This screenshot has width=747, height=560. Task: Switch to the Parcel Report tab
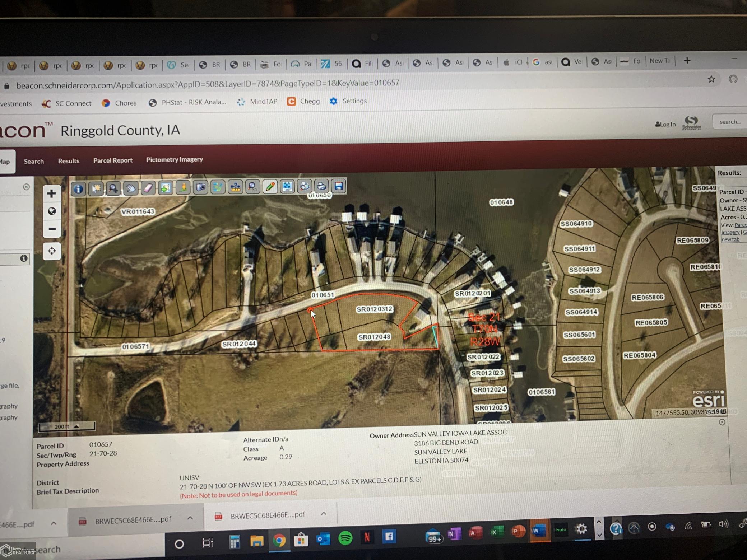(x=113, y=160)
